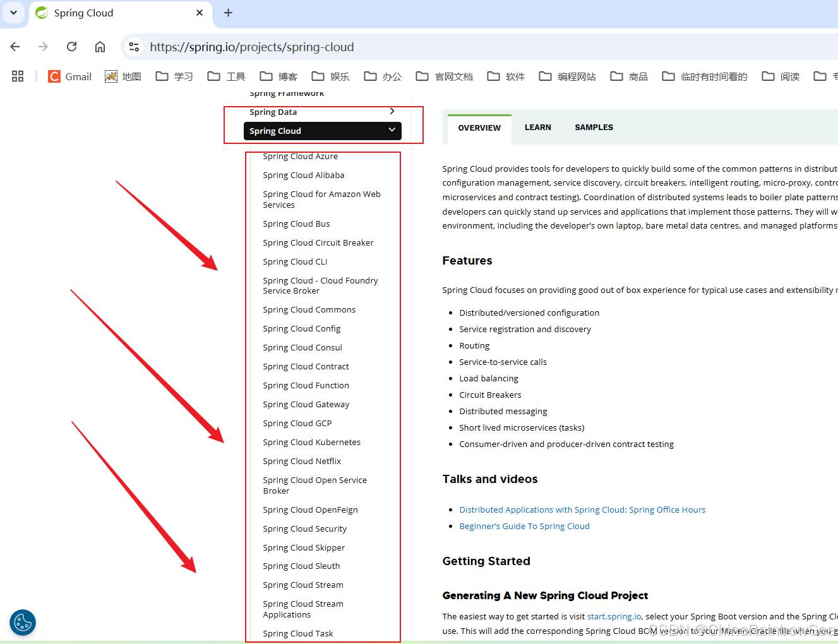Go forward to next page
838x644 pixels.
[x=43, y=47]
